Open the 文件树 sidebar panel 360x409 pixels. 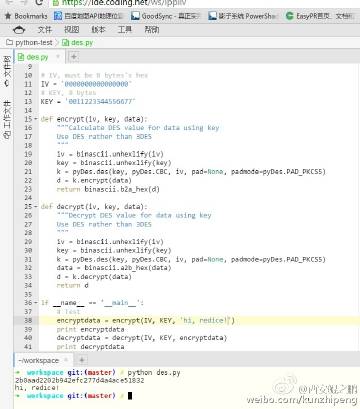(x=7, y=71)
